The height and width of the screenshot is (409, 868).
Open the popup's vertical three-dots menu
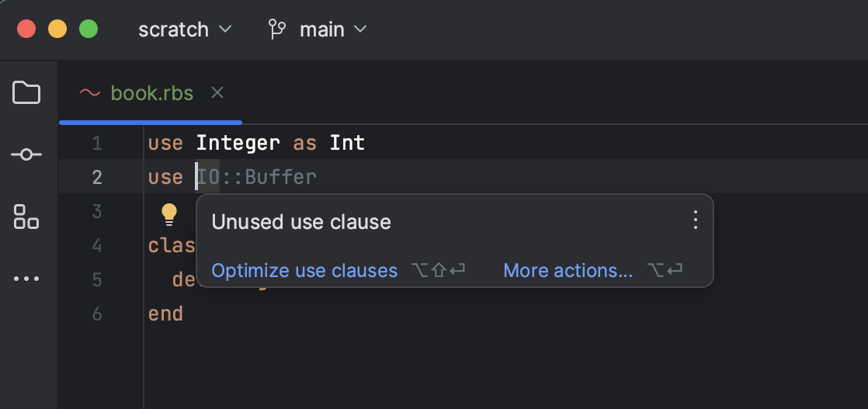click(x=696, y=220)
